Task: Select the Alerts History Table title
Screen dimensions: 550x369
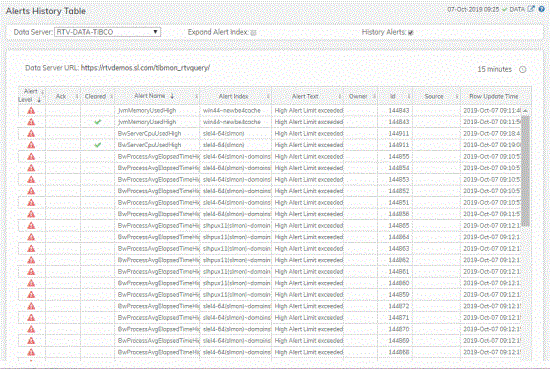Action: [x=46, y=11]
